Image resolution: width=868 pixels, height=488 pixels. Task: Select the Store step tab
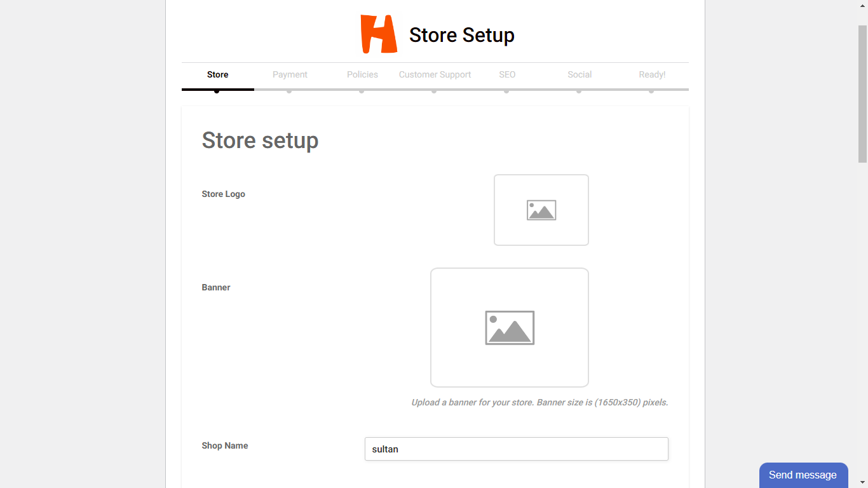tap(217, 75)
